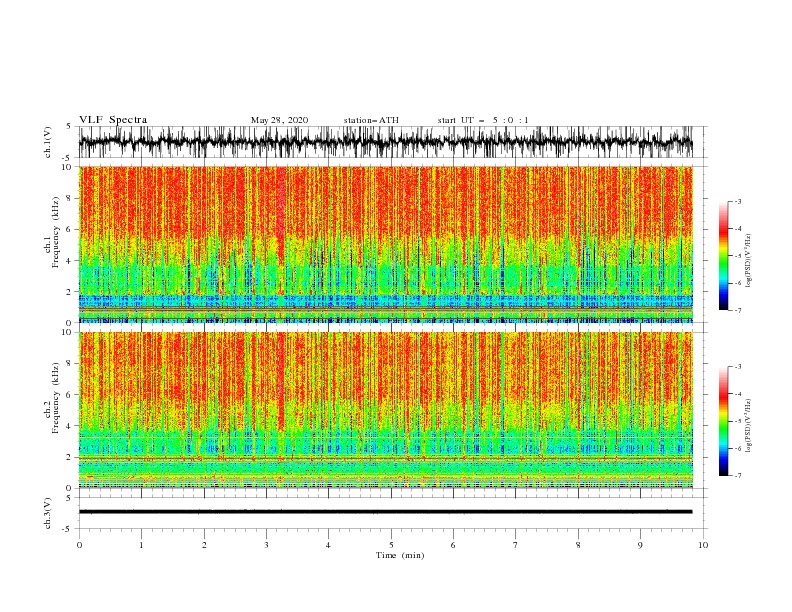Click time axis tick label '4'
This screenshot has width=792, height=612.
pos(328,545)
